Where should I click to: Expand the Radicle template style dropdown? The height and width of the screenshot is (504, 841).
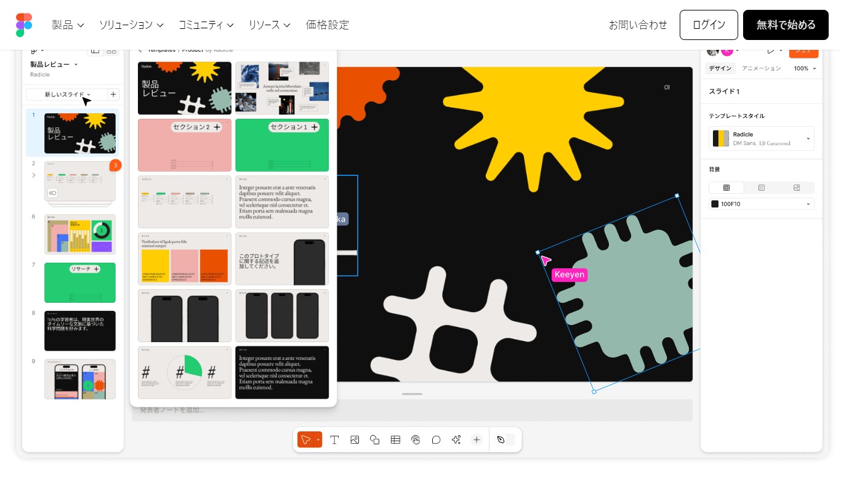point(808,138)
